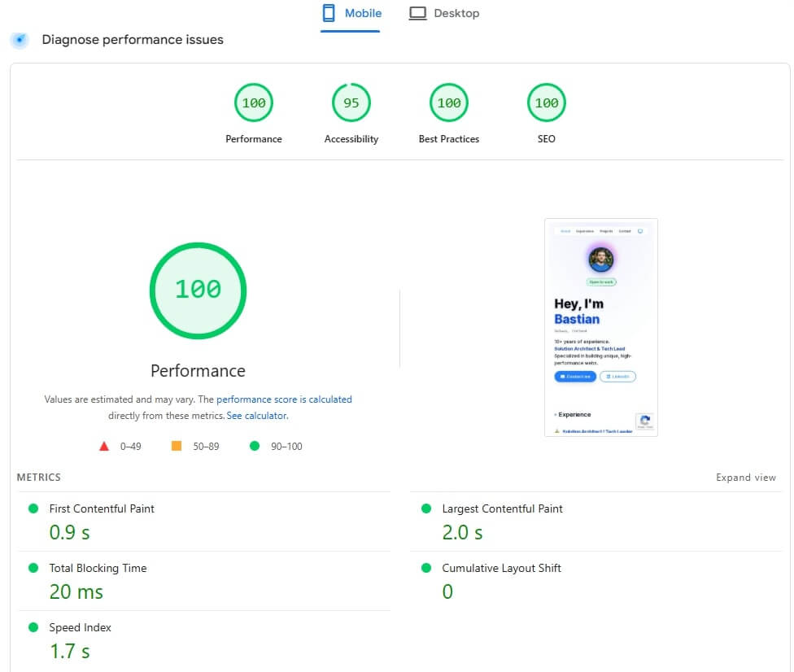Select the Accessibility score gauge showing 95
Viewport: 794px width, 672px height.
click(351, 103)
